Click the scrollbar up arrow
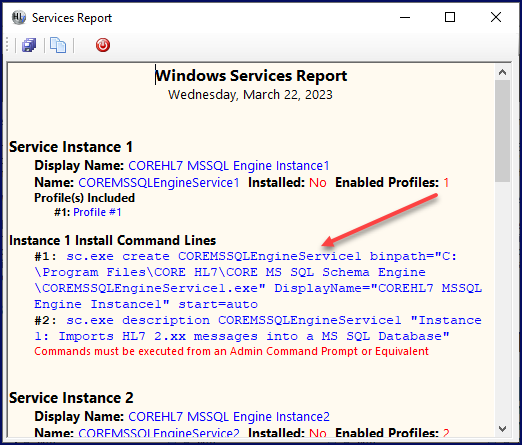Screen dimensions: 522x445 503,72
